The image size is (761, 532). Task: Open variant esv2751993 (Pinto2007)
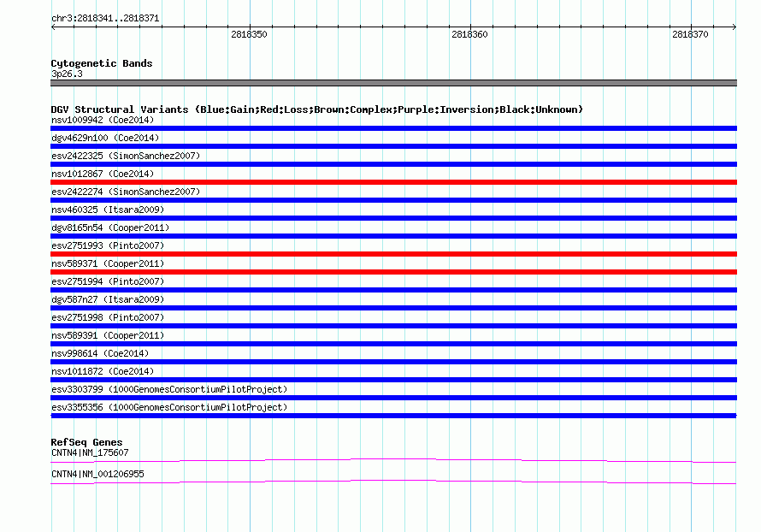[x=108, y=245]
